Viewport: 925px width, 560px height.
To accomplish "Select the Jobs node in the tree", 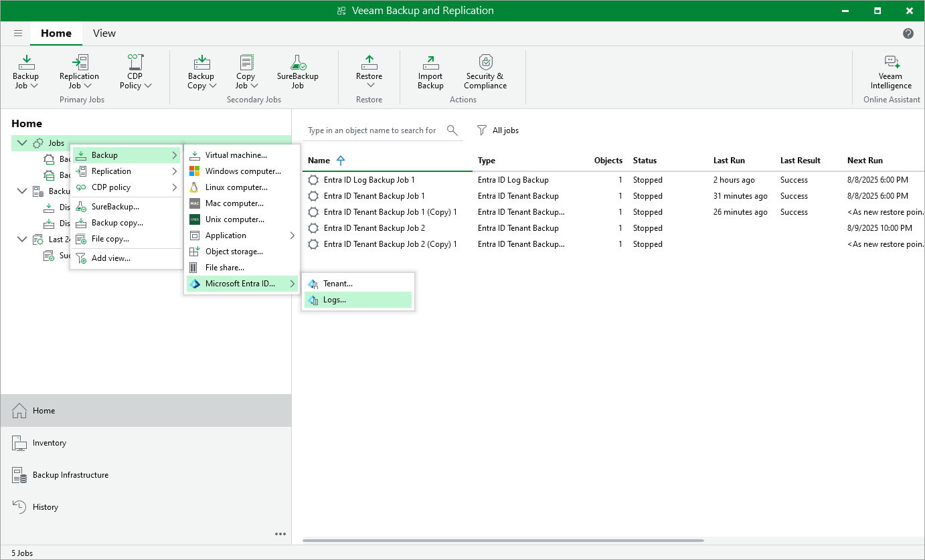I will [x=56, y=143].
